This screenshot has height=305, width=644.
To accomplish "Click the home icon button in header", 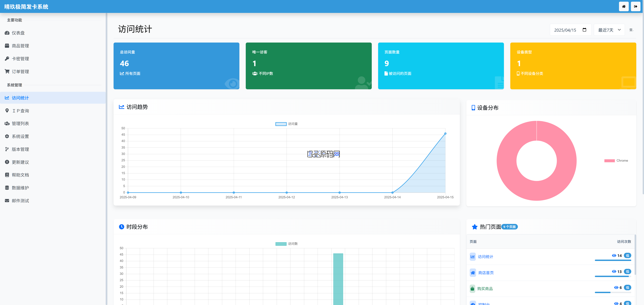I will coord(624,7).
